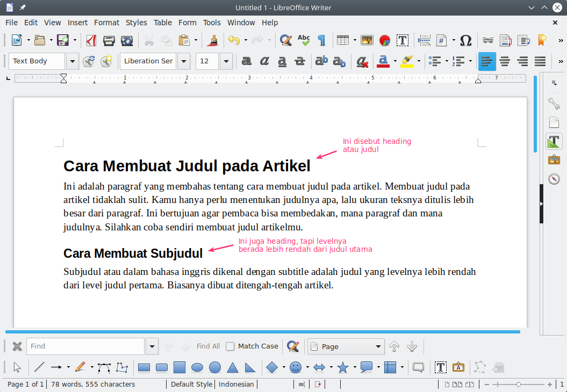Open the Gallery panel in the sidebar
This screenshot has height=392, width=567.
(554, 159)
